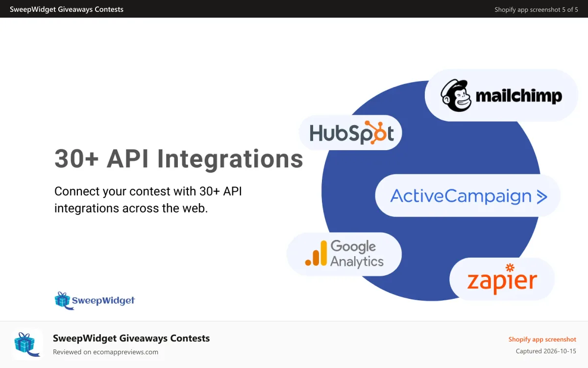Click the Mailchimp logo badge

[501, 95]
